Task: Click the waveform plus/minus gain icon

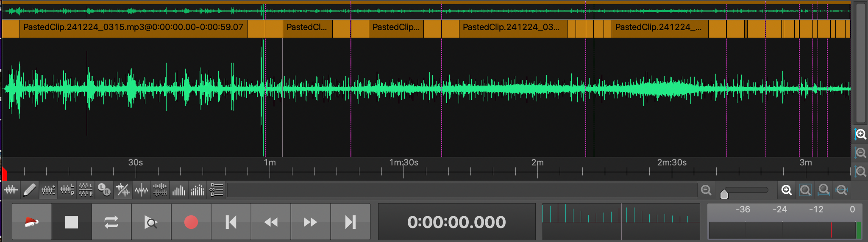Action: (48, 190)
